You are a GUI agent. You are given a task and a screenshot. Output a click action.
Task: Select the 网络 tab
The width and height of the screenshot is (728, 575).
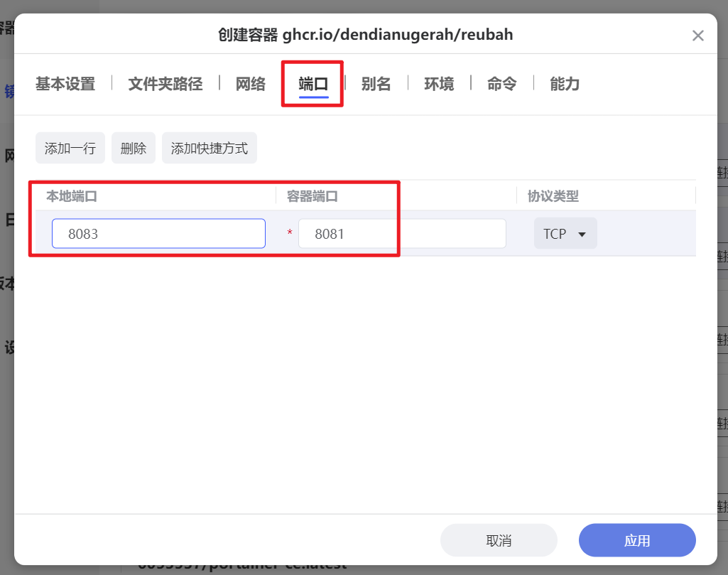[249, 83]
